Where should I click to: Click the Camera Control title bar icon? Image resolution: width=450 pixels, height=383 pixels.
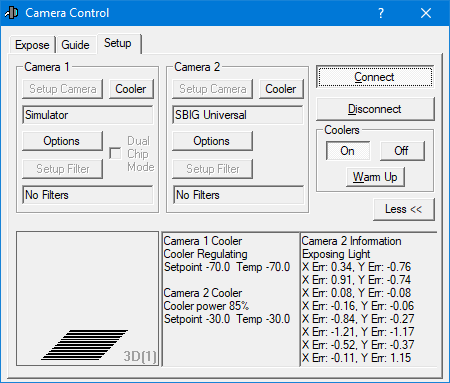pyautogui.click(x=11, y=13)
